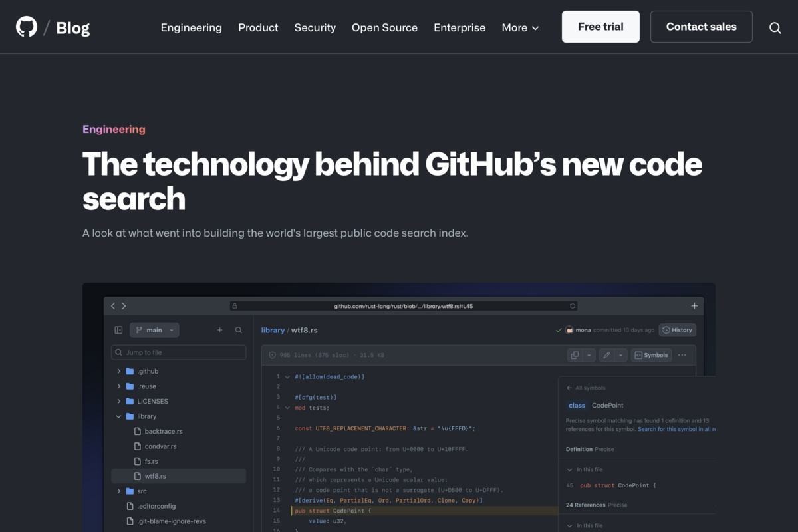Click the class CodePoint symbol heading
798x532 pixels.
595,405
